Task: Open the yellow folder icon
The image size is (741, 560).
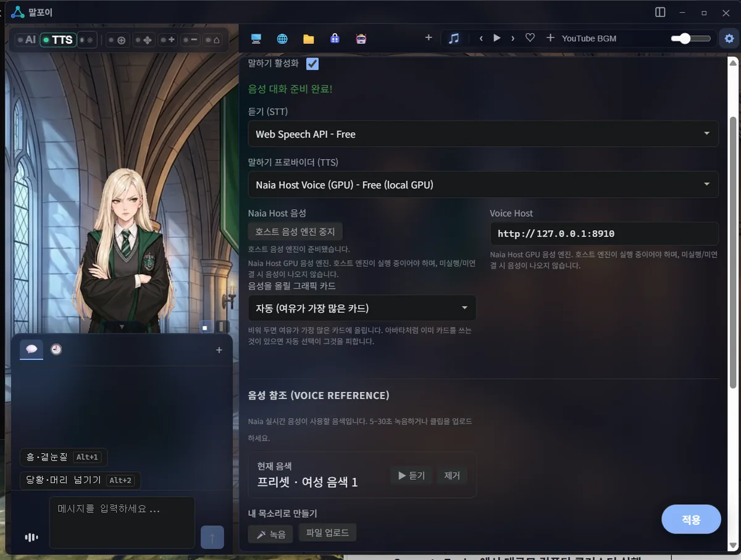Action: pyautogui.click(x=309, y=38)
